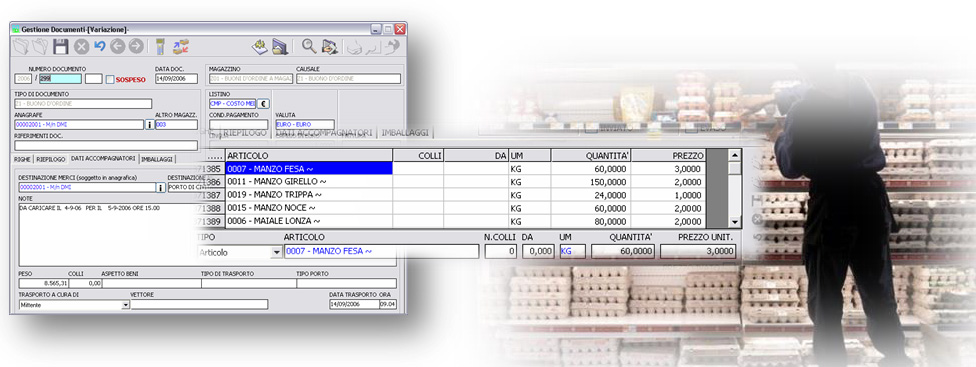976x367 pixels.
Task: Switch to the RIEPILOGO tab
Action: point(51,159)
